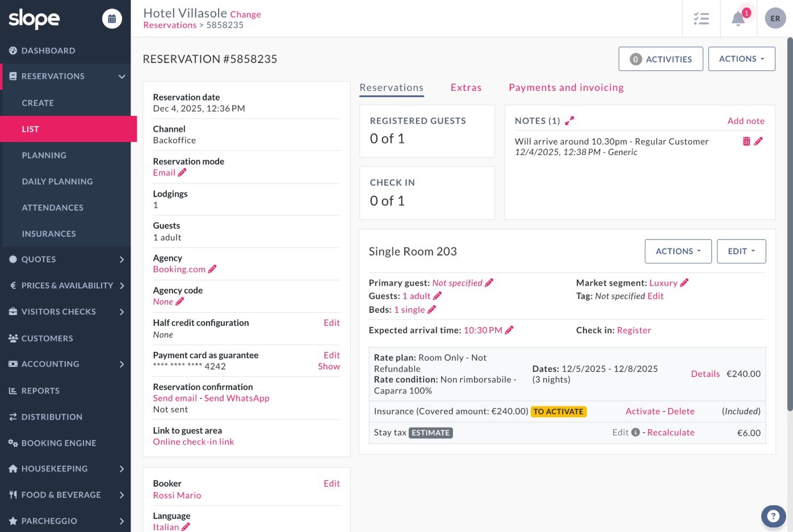
Task: Open the task checklist icon in header
Action: pos(701,19)
